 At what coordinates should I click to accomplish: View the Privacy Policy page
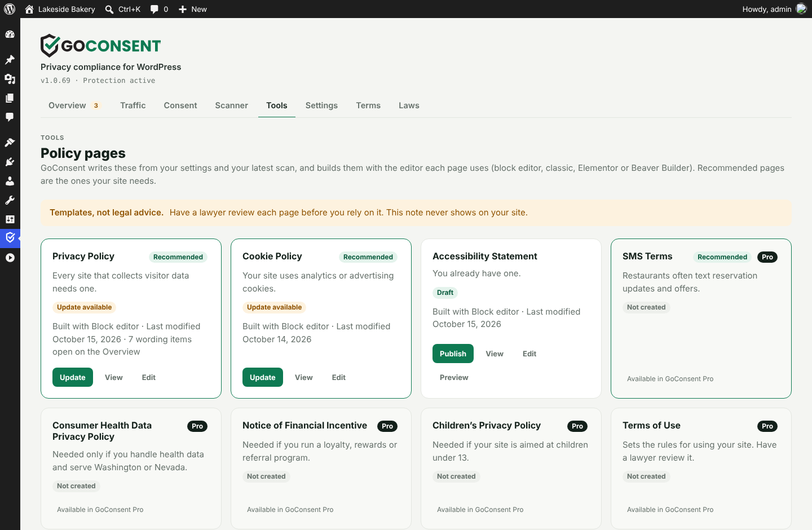coord(114,377)
